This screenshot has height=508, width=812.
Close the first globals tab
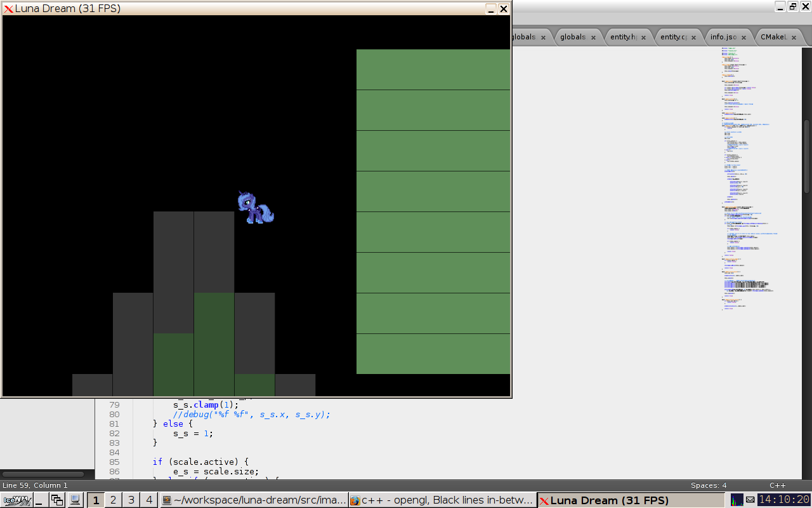[544, 37]
